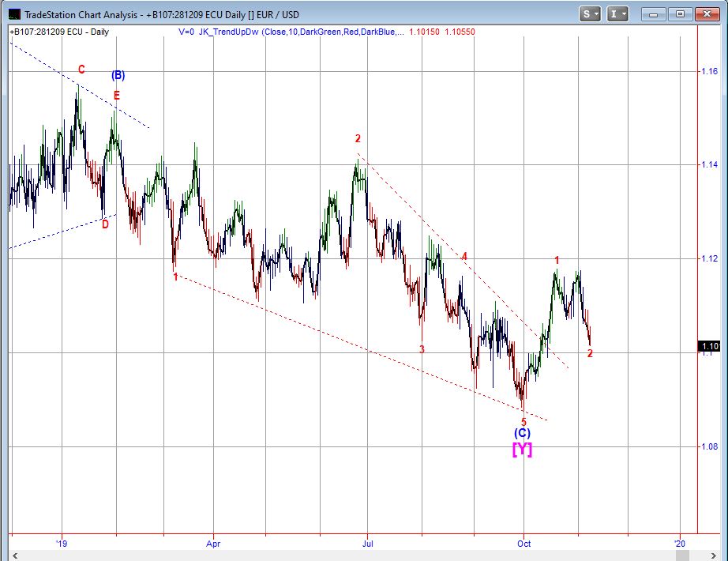This screenshot has height=561, width=728.
Task: Click the TradeStation icon in the title bar
Action: tap(14, 14)
